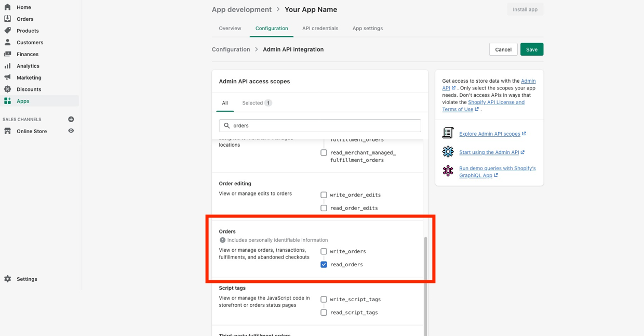Viewport: 644px width, 336px height.
Task: Tick the read_script_tags checkbox
Action: point(324,313)
